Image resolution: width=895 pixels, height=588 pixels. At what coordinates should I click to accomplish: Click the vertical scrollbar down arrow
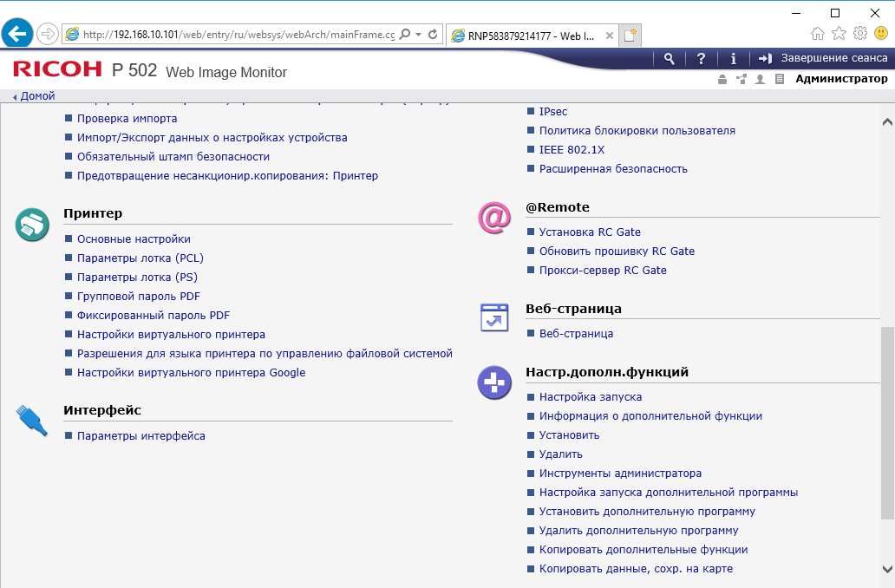(887, 568)
